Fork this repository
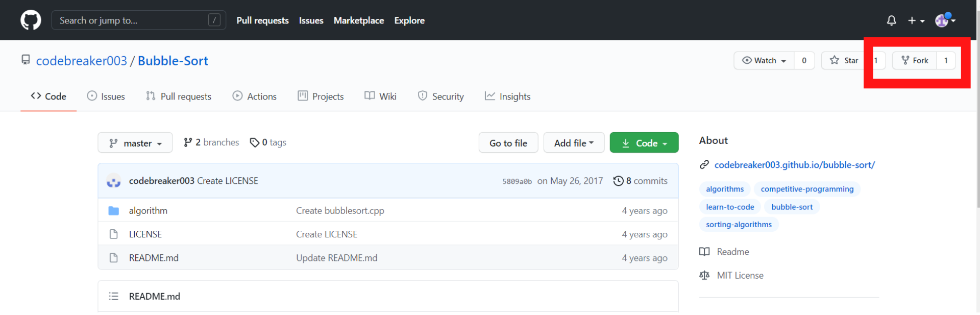 point(914,60)
